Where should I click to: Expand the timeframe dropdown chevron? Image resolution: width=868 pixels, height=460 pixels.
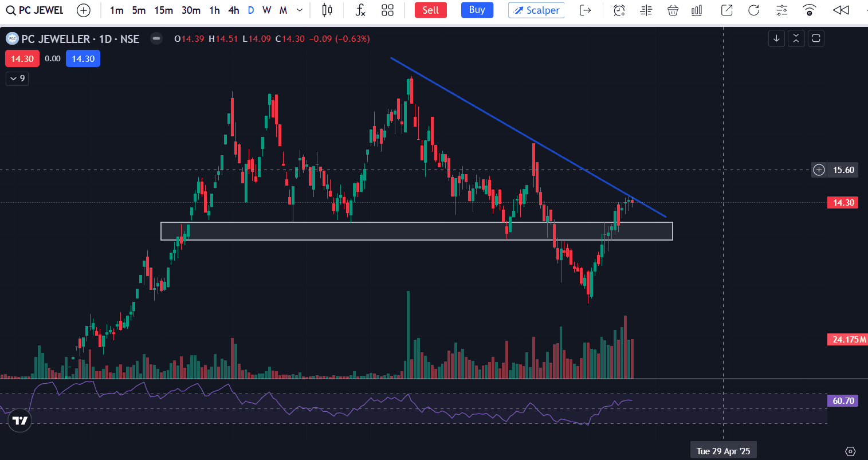pyautogui.click(x=300, y=10)
